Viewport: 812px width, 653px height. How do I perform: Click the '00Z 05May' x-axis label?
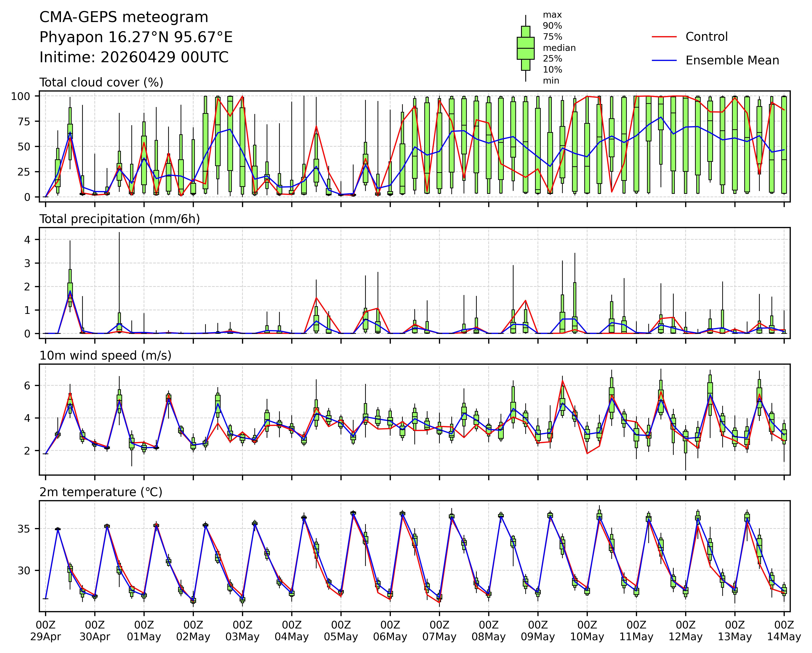click(x=341, y=631)
